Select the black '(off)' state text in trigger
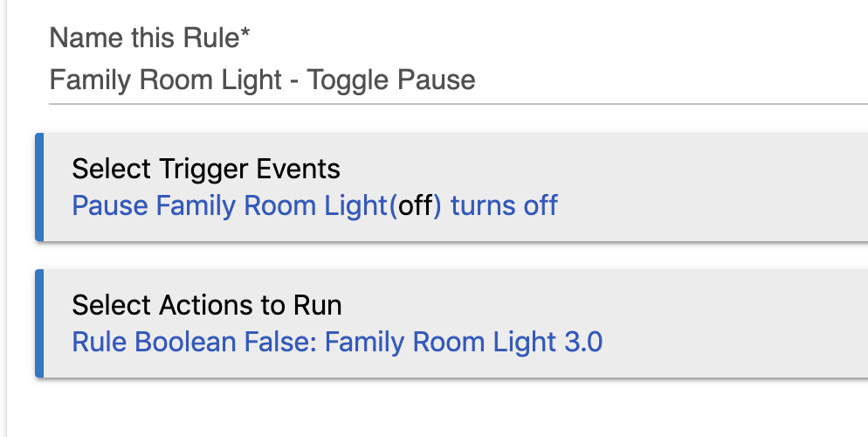 415,205
